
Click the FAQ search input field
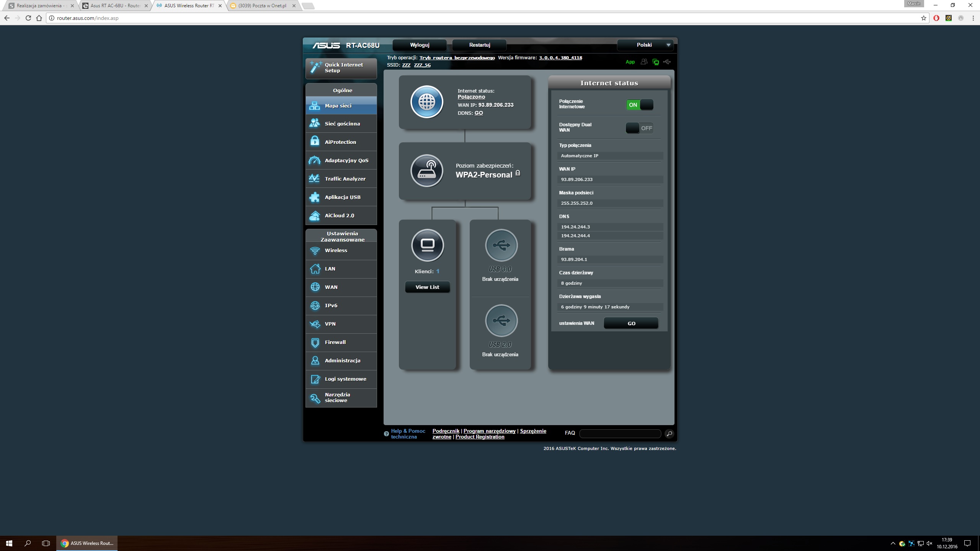pos(620,434)
